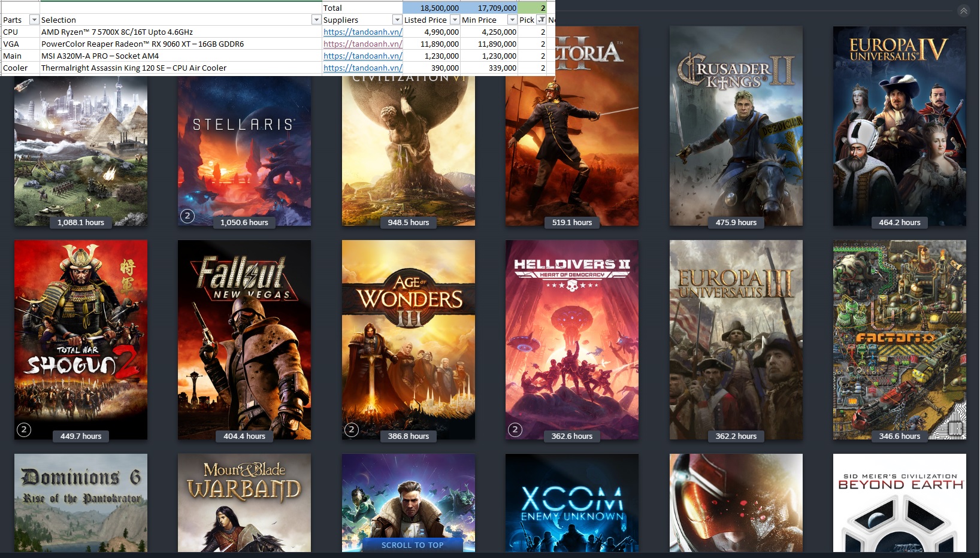Select the Crusader Kings II game cover
980x558 pixels.
pos(736,126)
